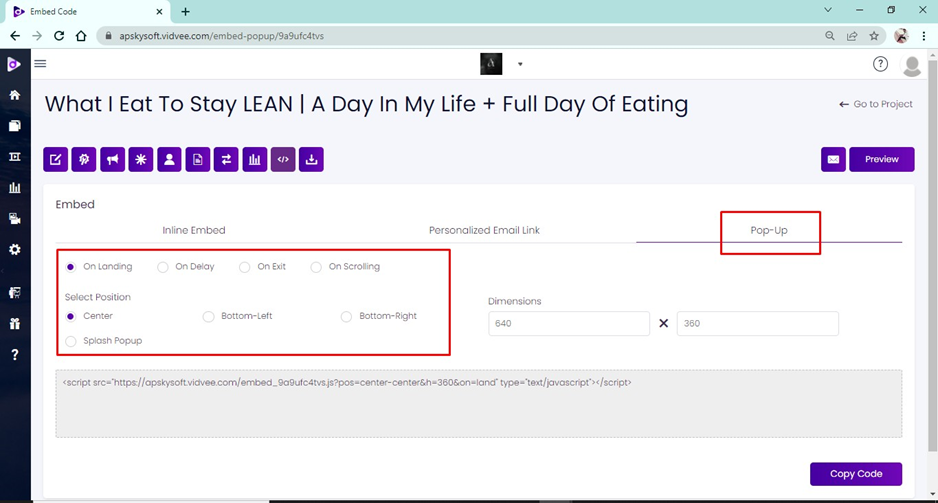Open the film frame icon in sidebar
The height and width of the screenshot is (503, 938).
15,157
